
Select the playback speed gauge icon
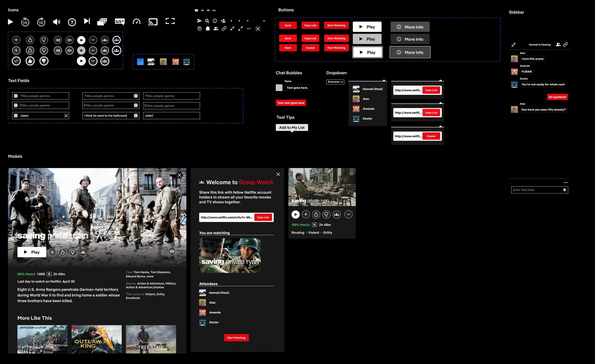[x=137, y=22]
